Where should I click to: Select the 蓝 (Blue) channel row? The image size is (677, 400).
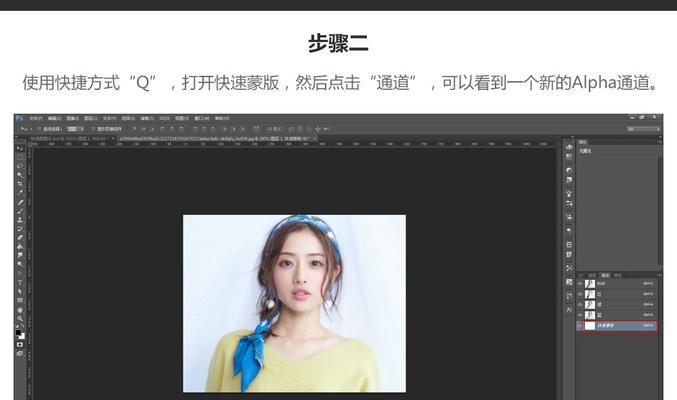click(617, 315)
